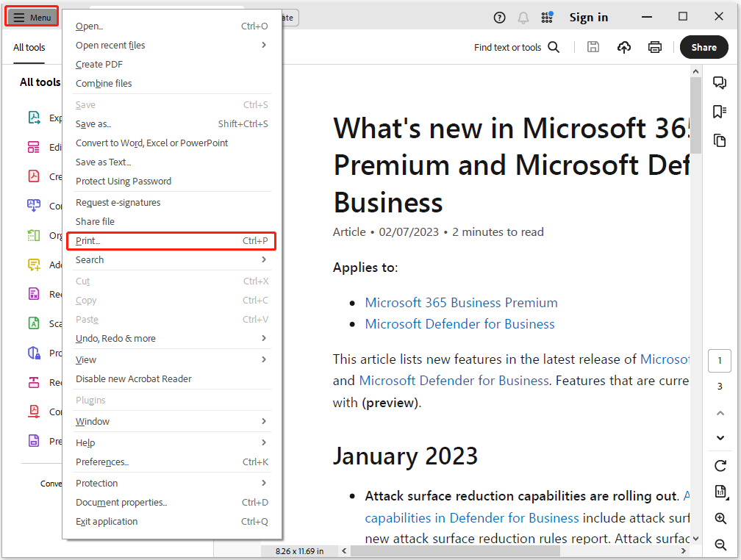The width and height of the screenshot is (741, 560).
Task: Click the printer icon in toolbar
Action: pyautogui.click(x=655, y=47)
